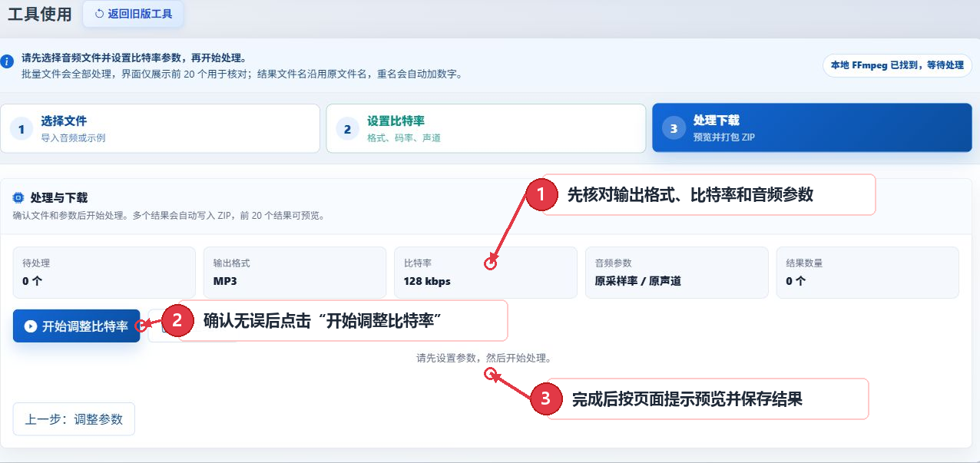
Task: Click the 返回旧版工具 button
Action: pos(133,14)
